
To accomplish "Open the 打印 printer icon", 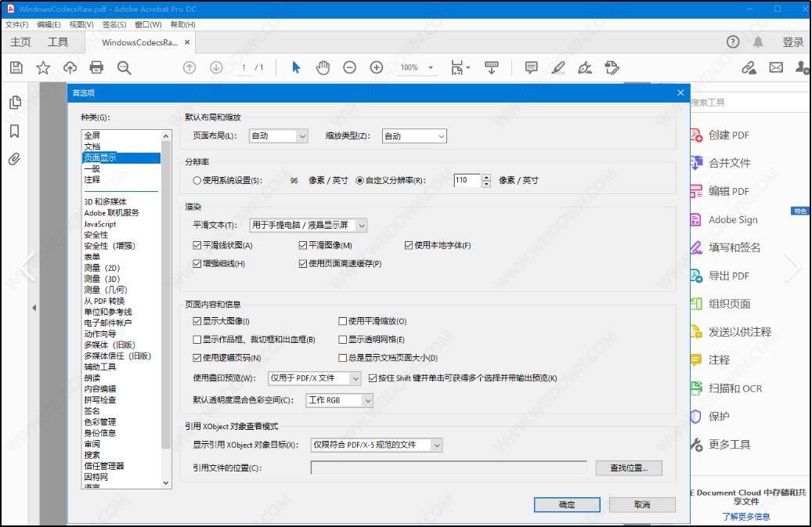I will [97, 67].
